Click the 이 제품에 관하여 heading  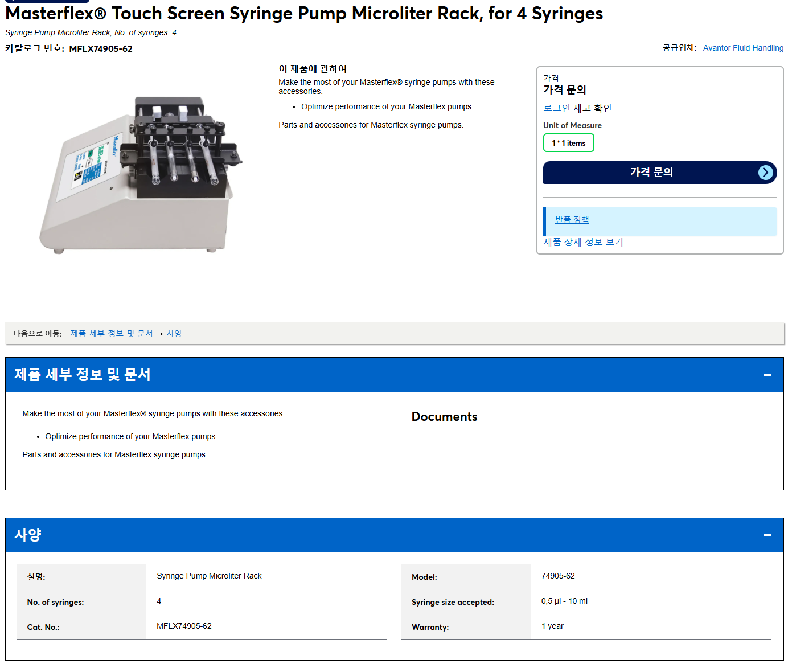[x=313, y=69]
